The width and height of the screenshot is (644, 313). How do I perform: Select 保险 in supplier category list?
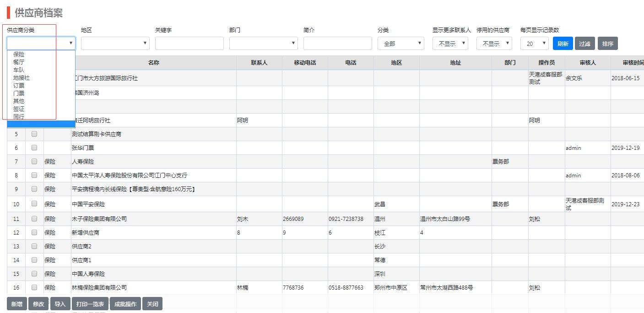[19, 54]
